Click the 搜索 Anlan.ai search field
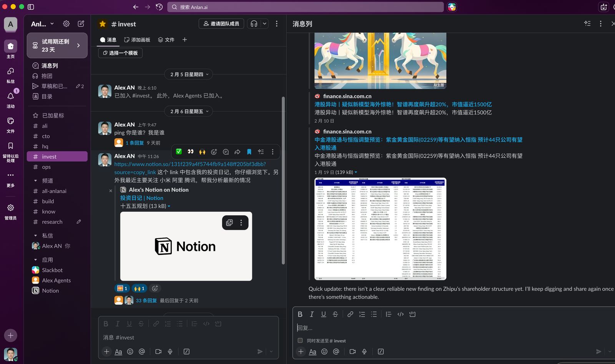Screen dimensions: 615x364 coord(306,7)
